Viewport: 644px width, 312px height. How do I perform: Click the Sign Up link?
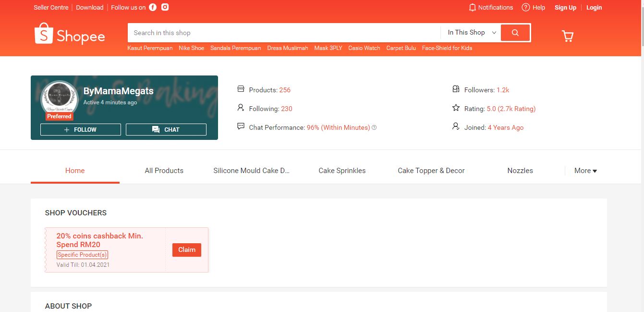click(x=565, y=7)
